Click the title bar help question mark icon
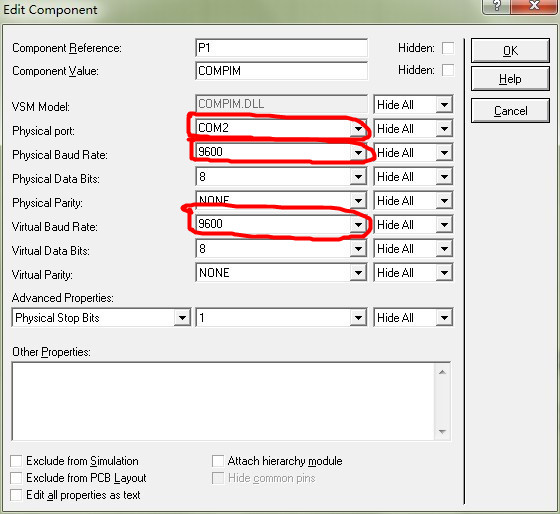The width and height of the screenshot is (560, 514). (x=496, y=6)
